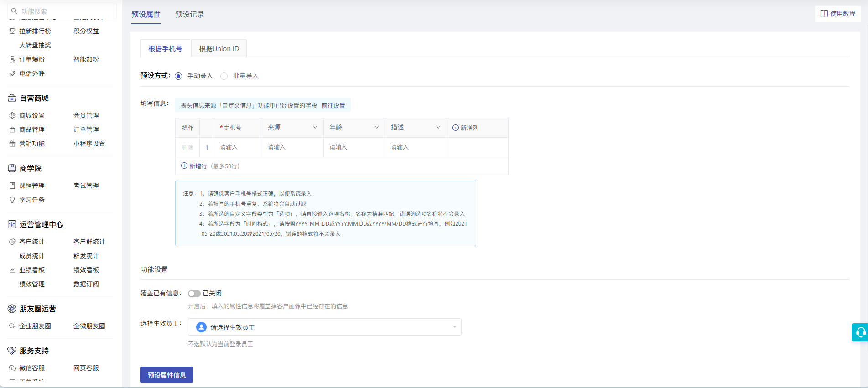The image size is (868, 388).
Task: Open 考试管理 in sidebar menu
Action: point(86,186)
